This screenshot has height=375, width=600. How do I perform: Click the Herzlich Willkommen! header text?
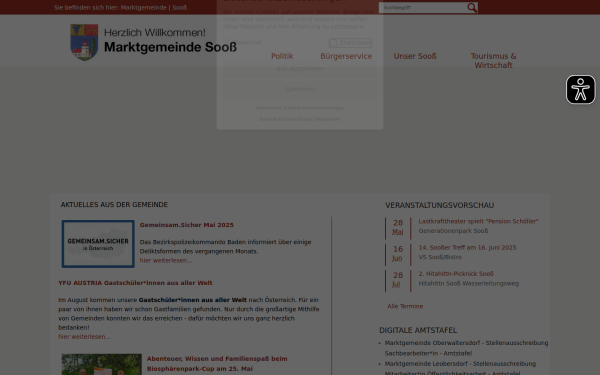point(155,33)
